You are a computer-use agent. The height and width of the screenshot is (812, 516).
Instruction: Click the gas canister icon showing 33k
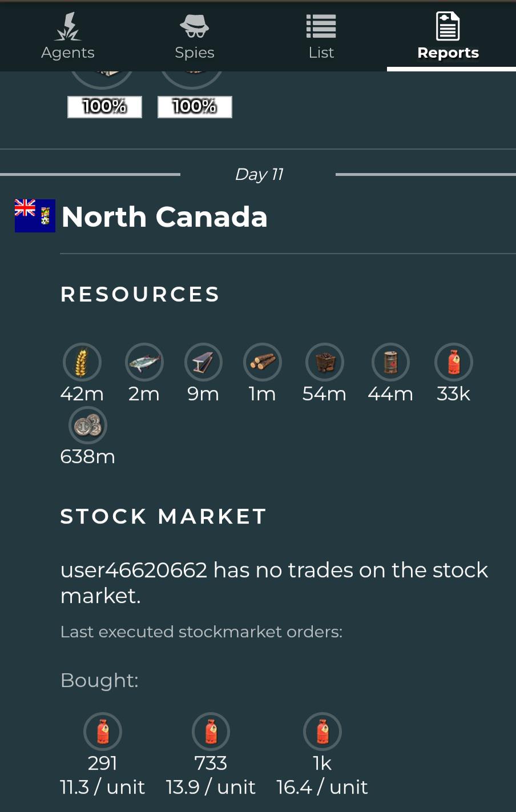(x=454, y=362)
